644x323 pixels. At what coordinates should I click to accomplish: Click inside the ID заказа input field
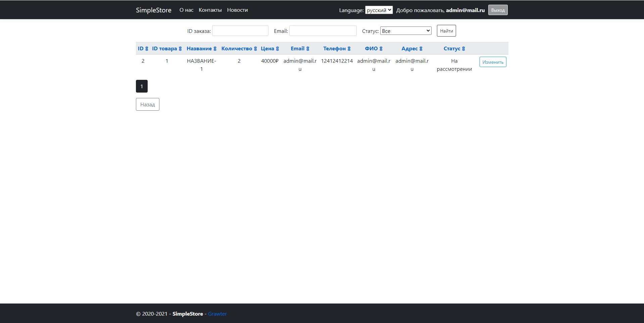[x=240, y=31]
